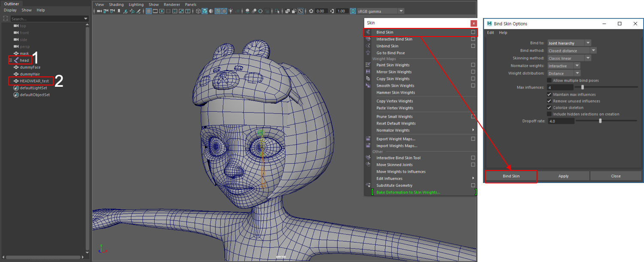Click the Max influences value field
Viewport: 644px width, 262px height.
(x=560, y=87)
